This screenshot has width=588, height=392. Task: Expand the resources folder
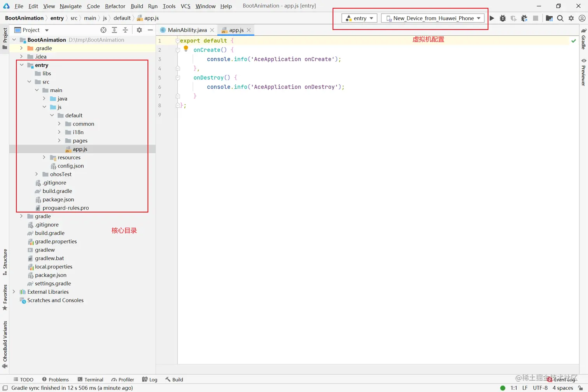(x=44, y=157)
